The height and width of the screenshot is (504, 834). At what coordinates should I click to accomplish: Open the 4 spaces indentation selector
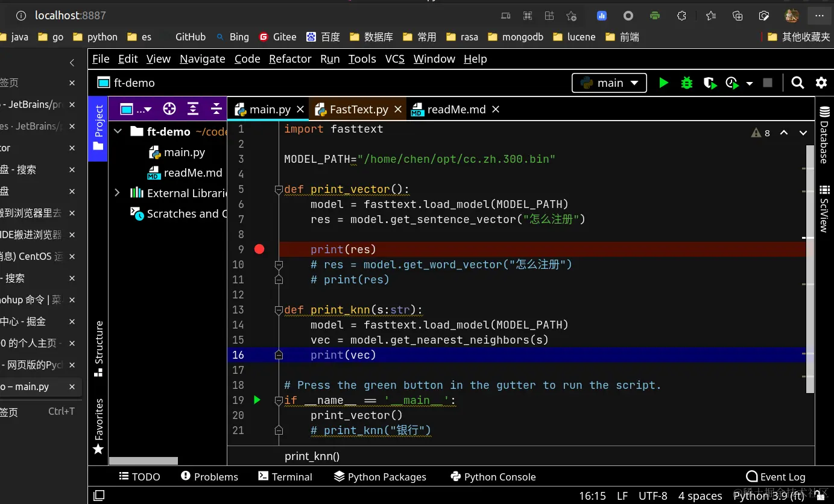coord(700,496)
